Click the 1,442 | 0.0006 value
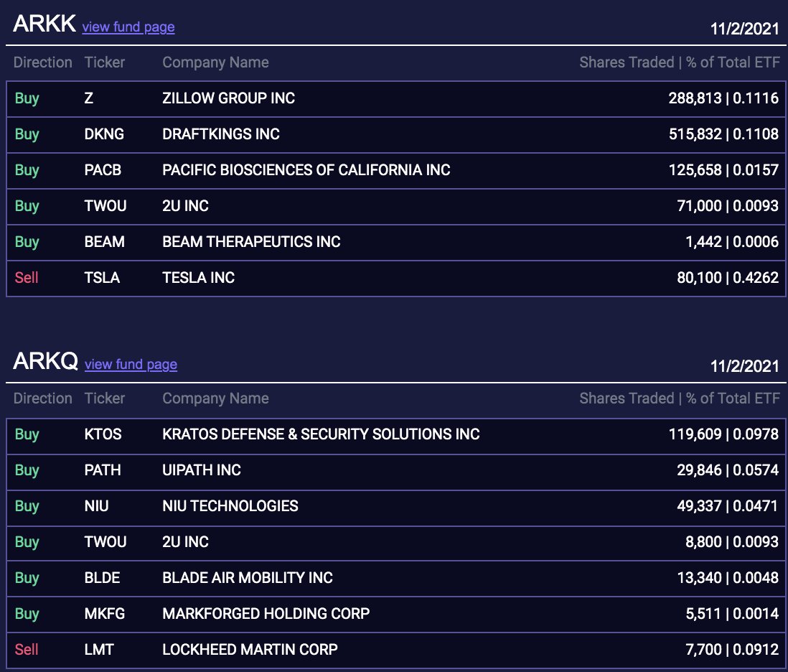Screen dimensions: 788x672 click(x=732, y=242)
